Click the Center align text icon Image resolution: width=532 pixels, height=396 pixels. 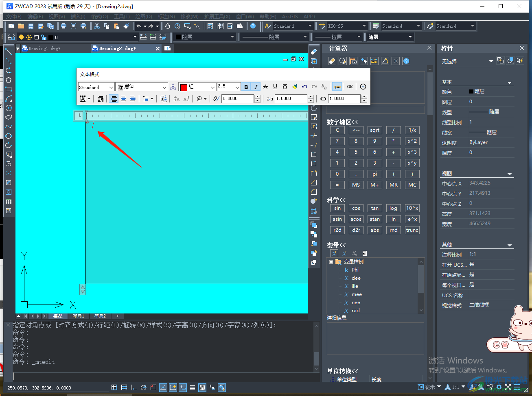click(x=123, y=99)
